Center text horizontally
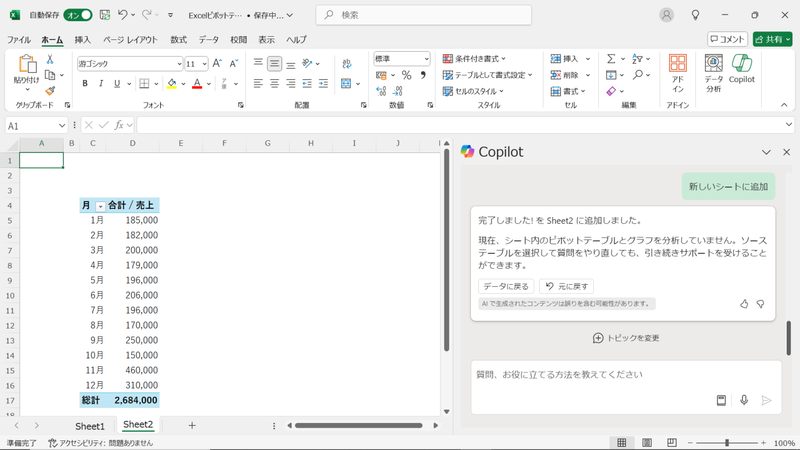 click(x=274, y=84)
